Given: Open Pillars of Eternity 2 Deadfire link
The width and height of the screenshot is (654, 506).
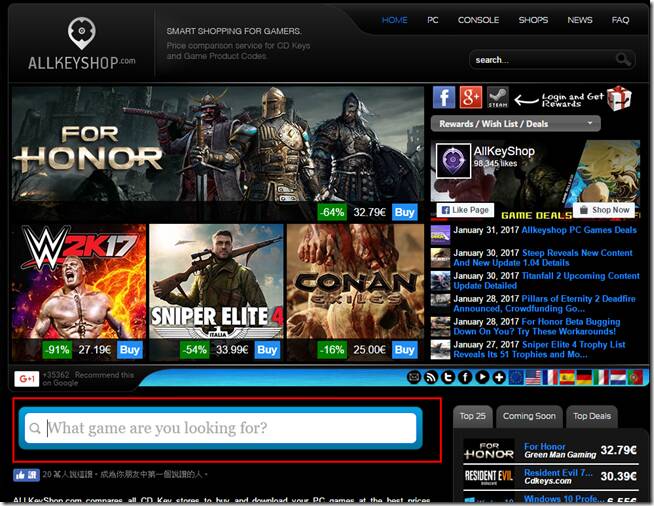Looking at the screenshot, I should (x=544, y=304).
